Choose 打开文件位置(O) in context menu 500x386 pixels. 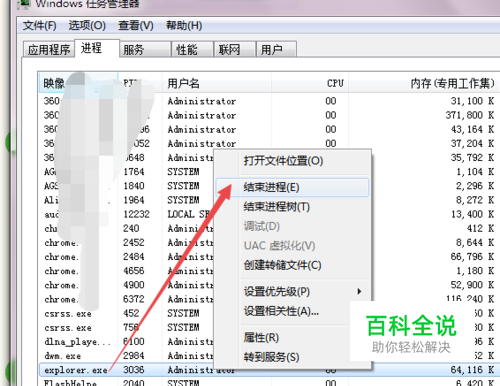(293, 161)
